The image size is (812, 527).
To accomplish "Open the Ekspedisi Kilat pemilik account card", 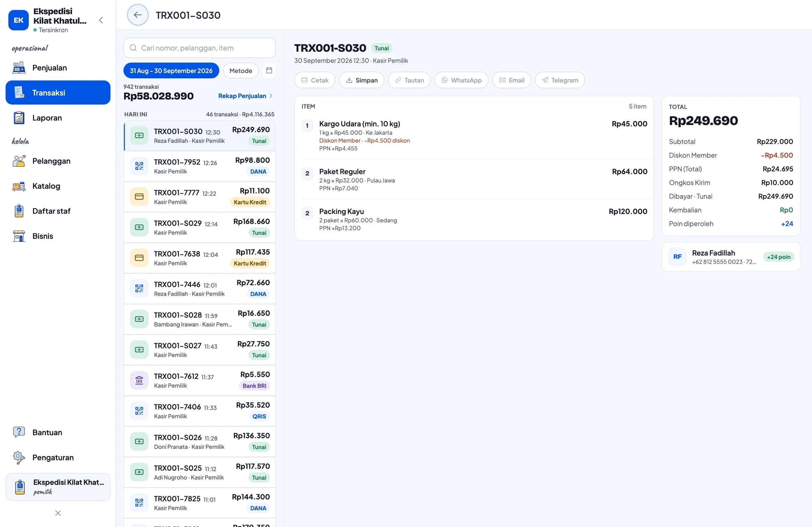I will [x=58, y=487].
